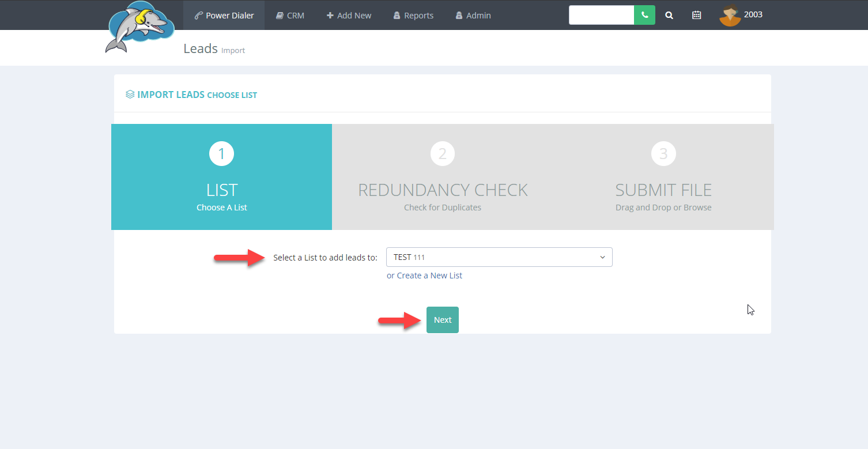The height and width of the screenshot is (449, 868).
Task: Open the Admin menu
Action: click(x=473, y=16)
